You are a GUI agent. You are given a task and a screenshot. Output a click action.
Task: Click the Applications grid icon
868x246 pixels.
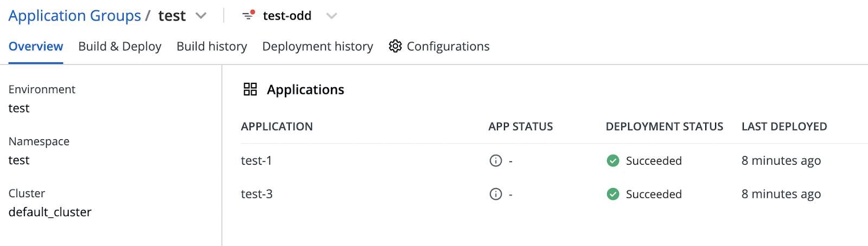(250, 89)
